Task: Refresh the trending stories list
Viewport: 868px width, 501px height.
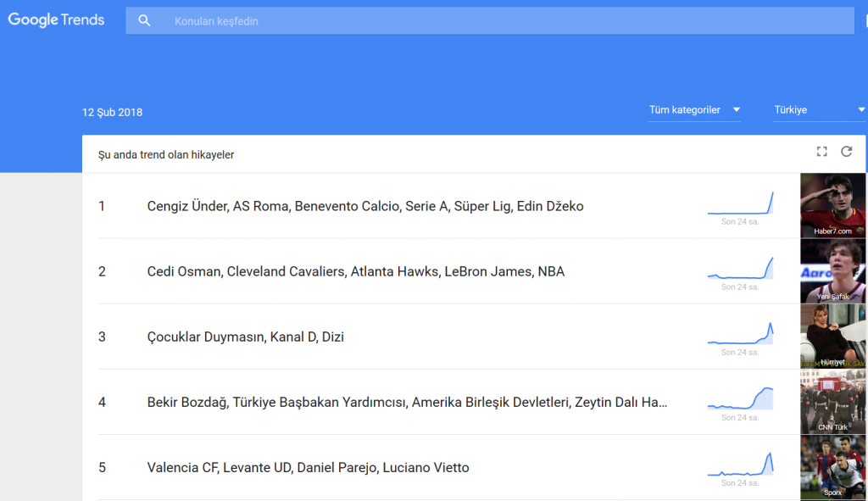Action: [x=847, y=152]
